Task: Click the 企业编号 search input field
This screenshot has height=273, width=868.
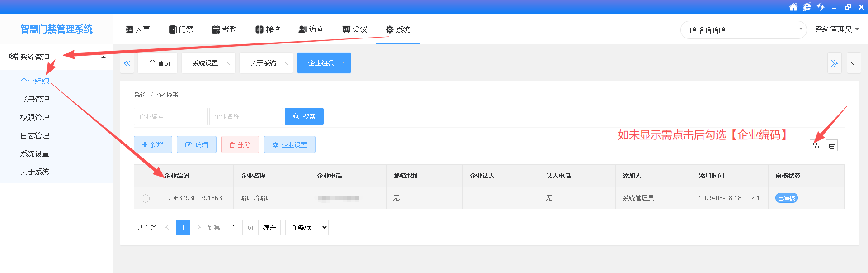Action: [x=170, y=116]
